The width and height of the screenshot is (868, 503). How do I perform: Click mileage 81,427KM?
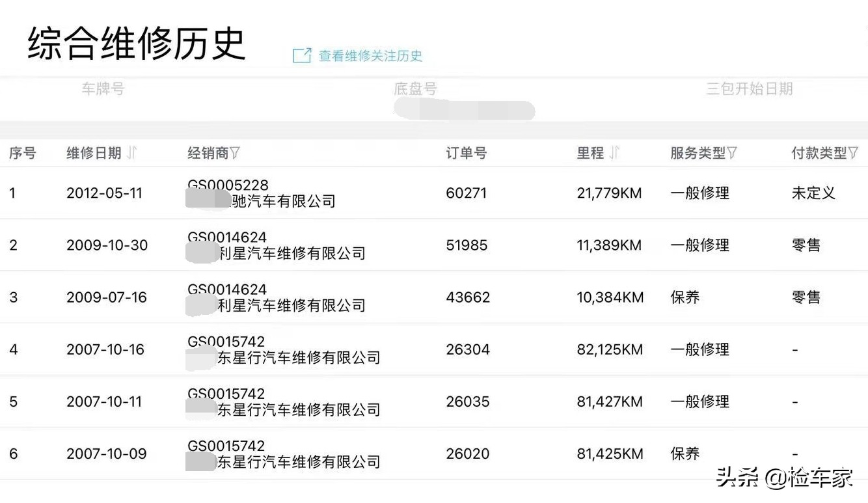tap(610, 401)
